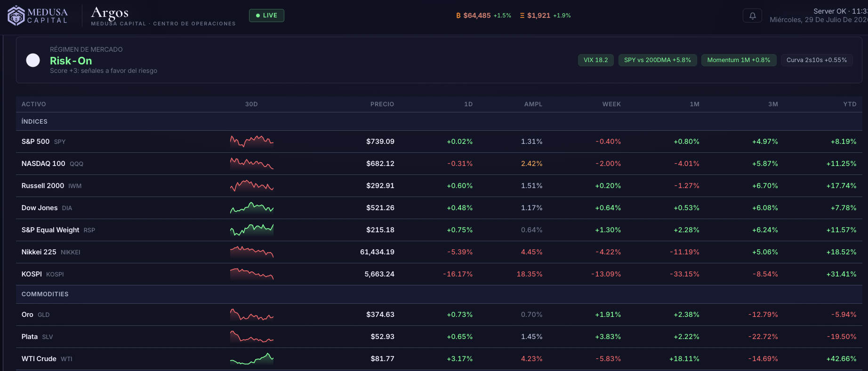Viewport: 868px width, 371px height.
Task: Click the Medusa Capital logo
Action: pyautogui.click(x=38, y=16)
